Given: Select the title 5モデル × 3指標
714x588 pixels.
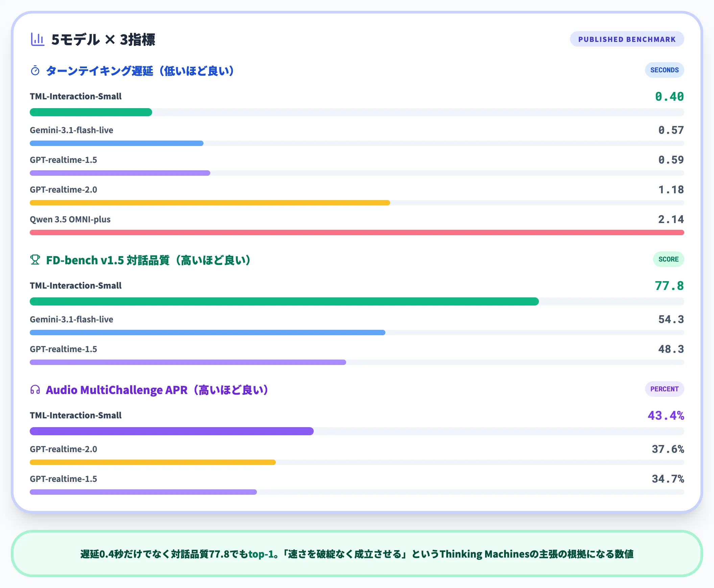Looking at the screenshot, I should click(x=103, y=40).
